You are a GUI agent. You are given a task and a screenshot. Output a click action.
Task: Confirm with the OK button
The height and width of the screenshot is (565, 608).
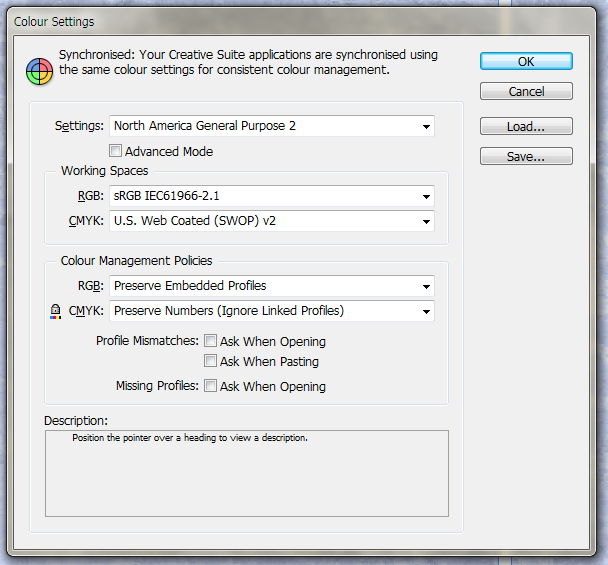(526, 61)
